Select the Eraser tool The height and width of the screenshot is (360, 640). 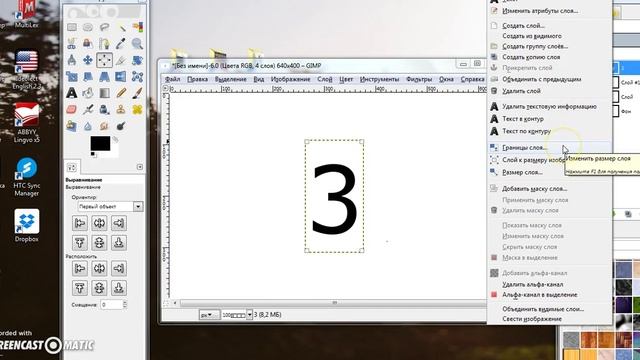point(72,109)
